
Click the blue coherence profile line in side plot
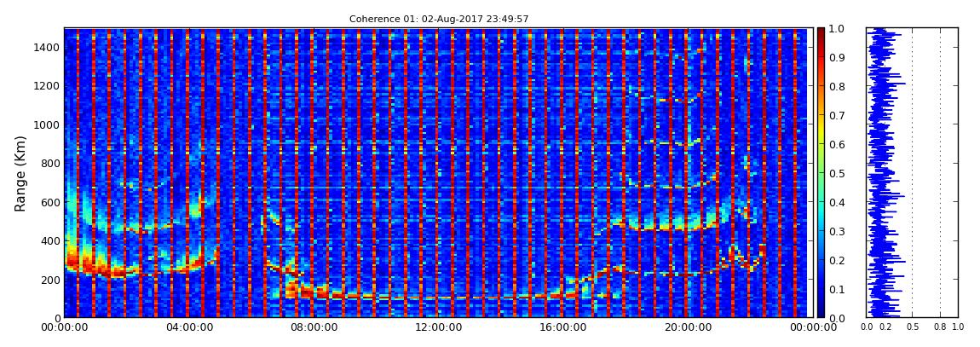(x=880, y=172)
